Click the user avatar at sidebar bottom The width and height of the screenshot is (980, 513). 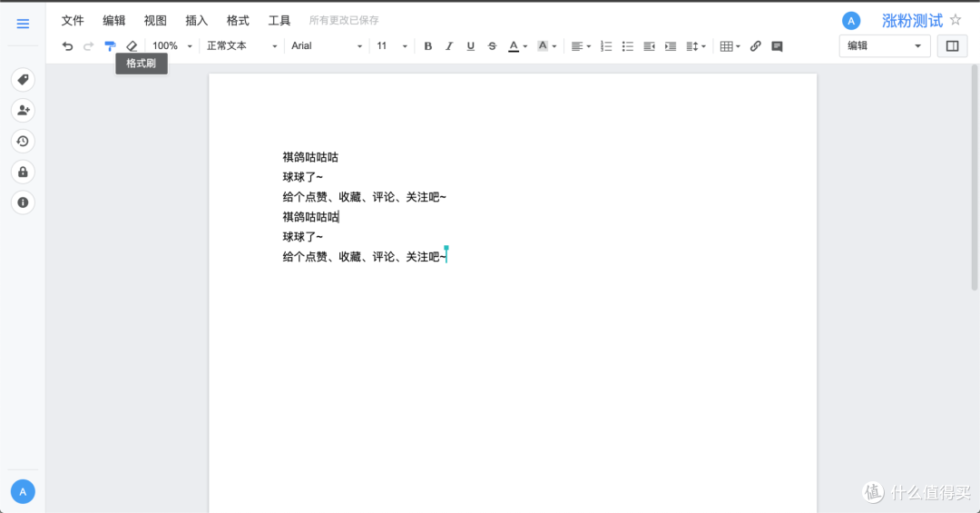tap(23, 492)
